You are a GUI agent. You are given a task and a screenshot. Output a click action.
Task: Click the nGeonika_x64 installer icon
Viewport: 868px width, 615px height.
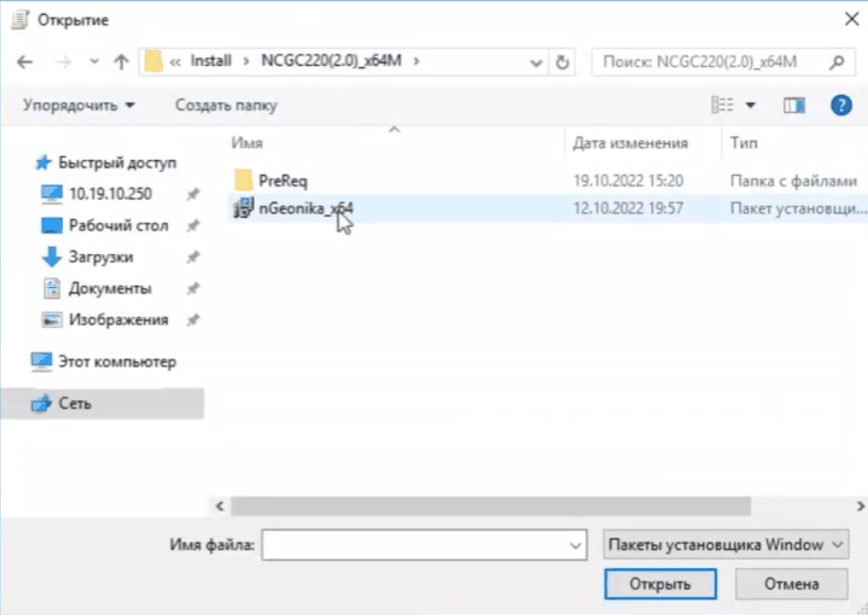[244, 209]
